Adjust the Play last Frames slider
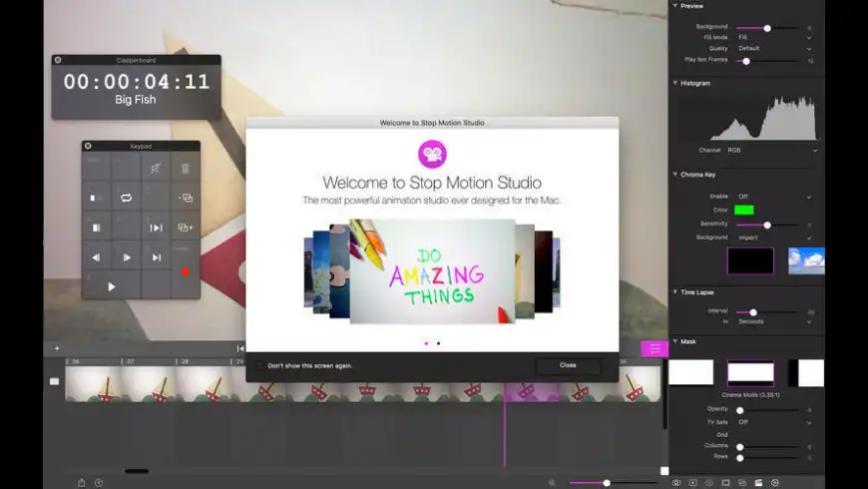 click(746, 61)
